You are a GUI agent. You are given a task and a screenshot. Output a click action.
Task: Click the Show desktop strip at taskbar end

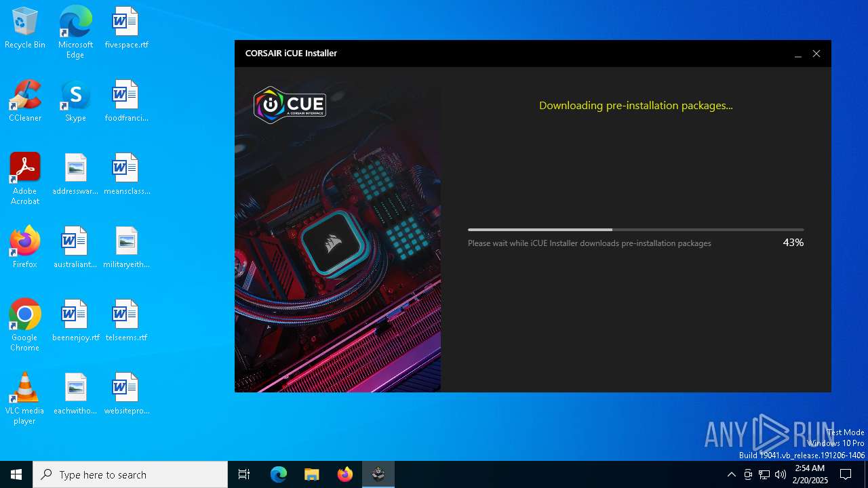(x=866, y=474)
